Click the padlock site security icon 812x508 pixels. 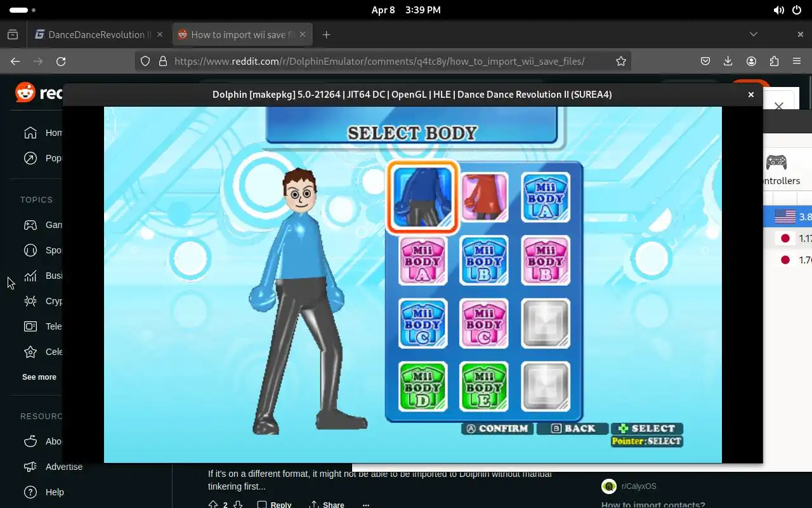[x=163, y=62]
